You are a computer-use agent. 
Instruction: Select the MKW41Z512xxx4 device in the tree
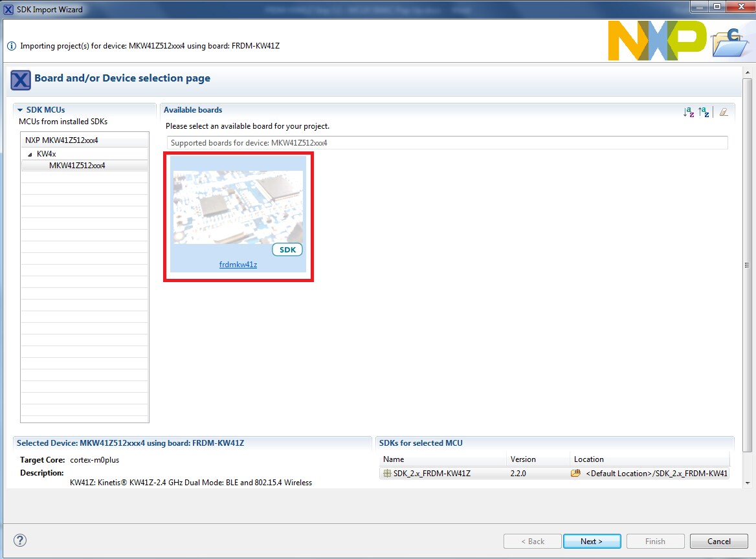77,166
